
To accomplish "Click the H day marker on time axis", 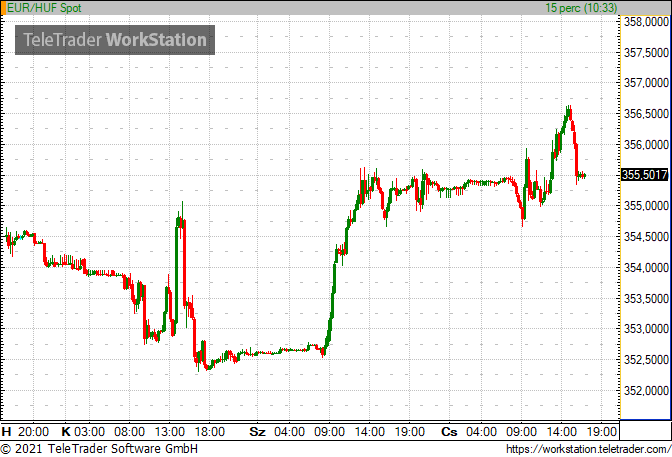I will [6, 432].
